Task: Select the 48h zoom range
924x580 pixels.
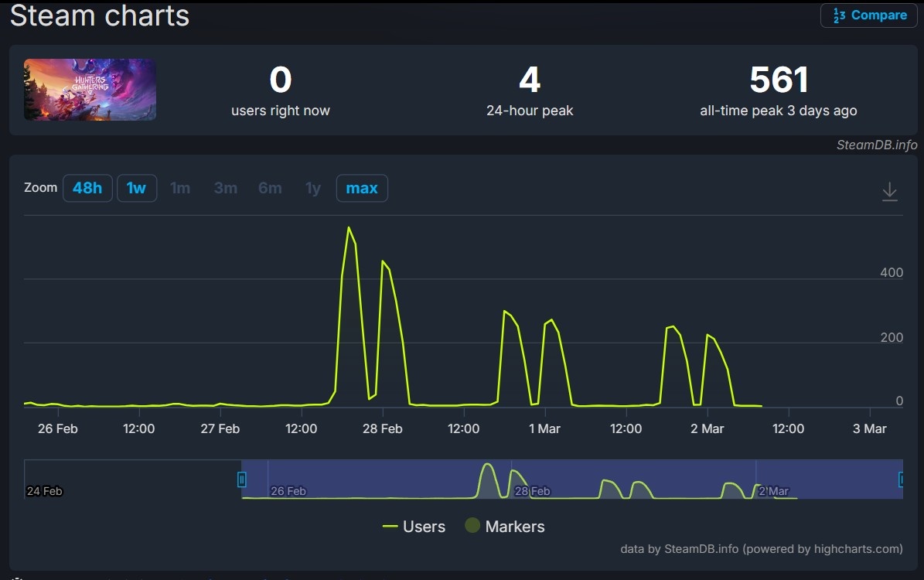Action: [87, 188]
